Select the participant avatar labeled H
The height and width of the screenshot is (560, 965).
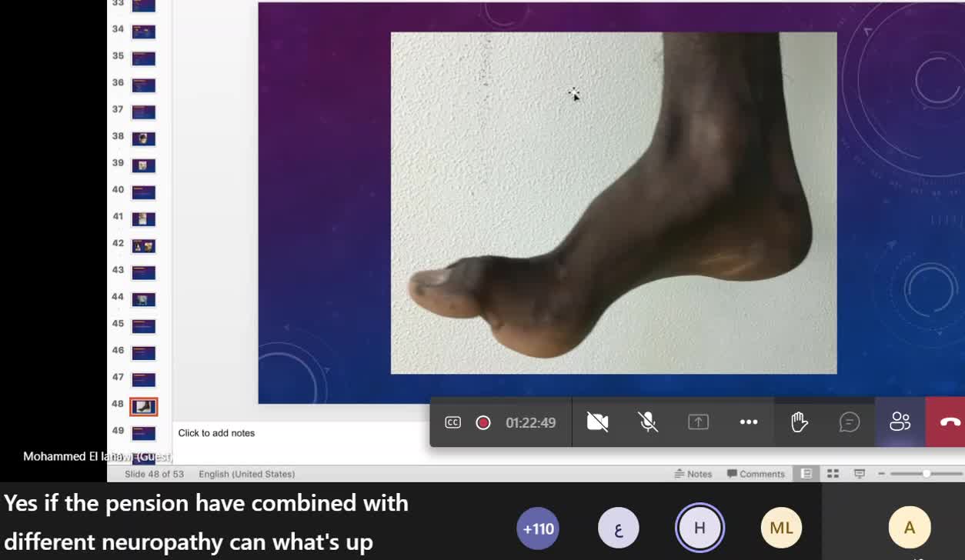coord(700,528)
